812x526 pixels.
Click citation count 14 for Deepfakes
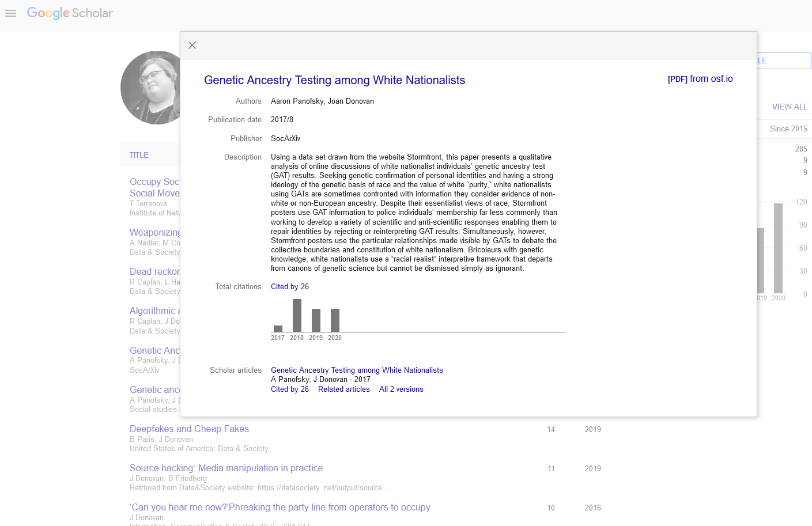tap(551, 429)
